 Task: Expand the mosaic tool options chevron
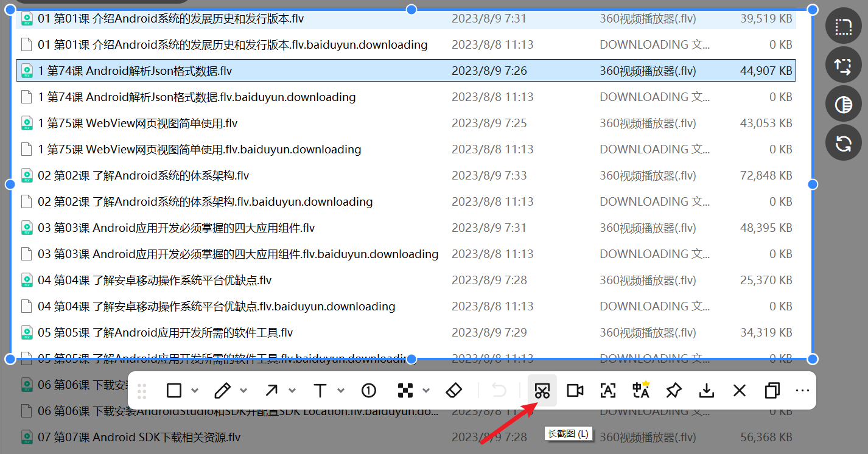click(426, 391)
